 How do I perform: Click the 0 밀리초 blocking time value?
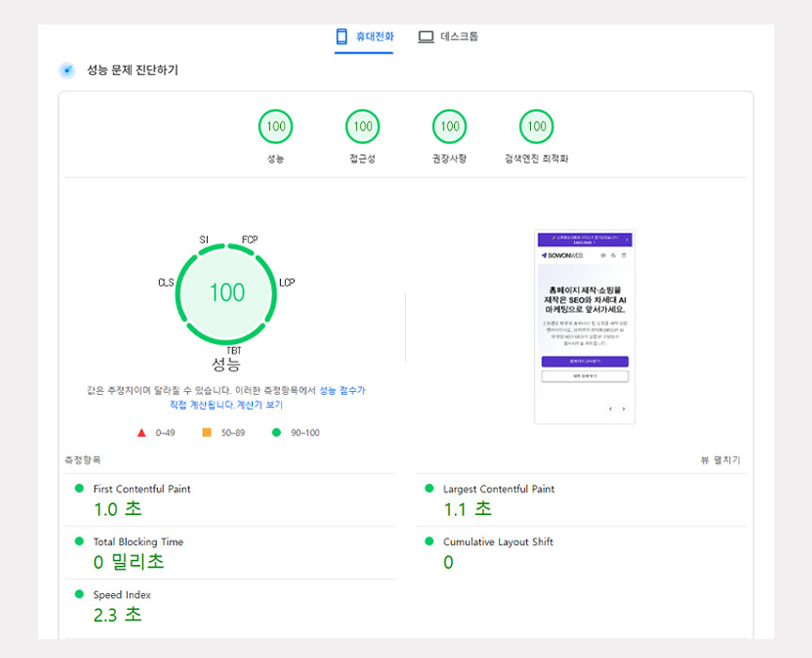pyautogui.click(x=129, y=562)
